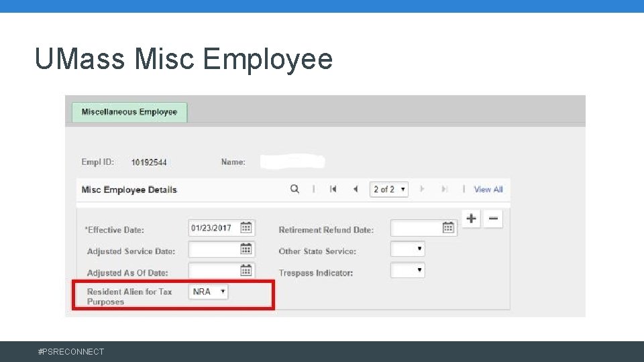Click the Misc Employee Details heading

point(129,190)
